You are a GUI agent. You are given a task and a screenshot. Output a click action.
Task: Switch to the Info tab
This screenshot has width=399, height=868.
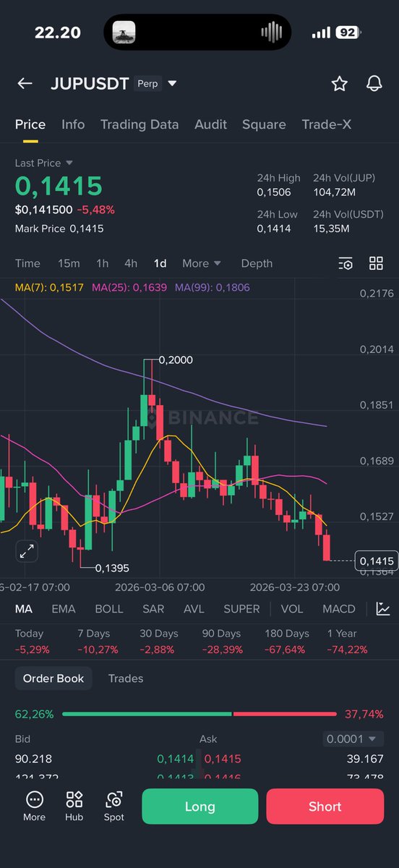[x=73, y=124]
